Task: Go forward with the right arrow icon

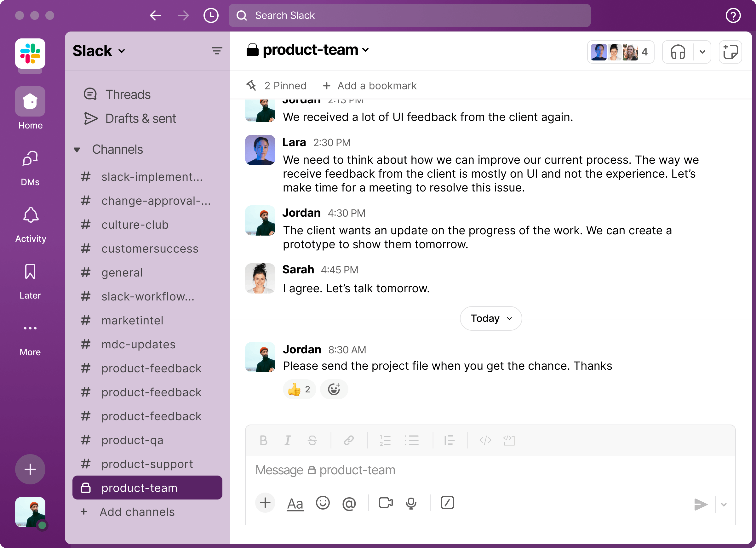Action: tap(183, 15)
